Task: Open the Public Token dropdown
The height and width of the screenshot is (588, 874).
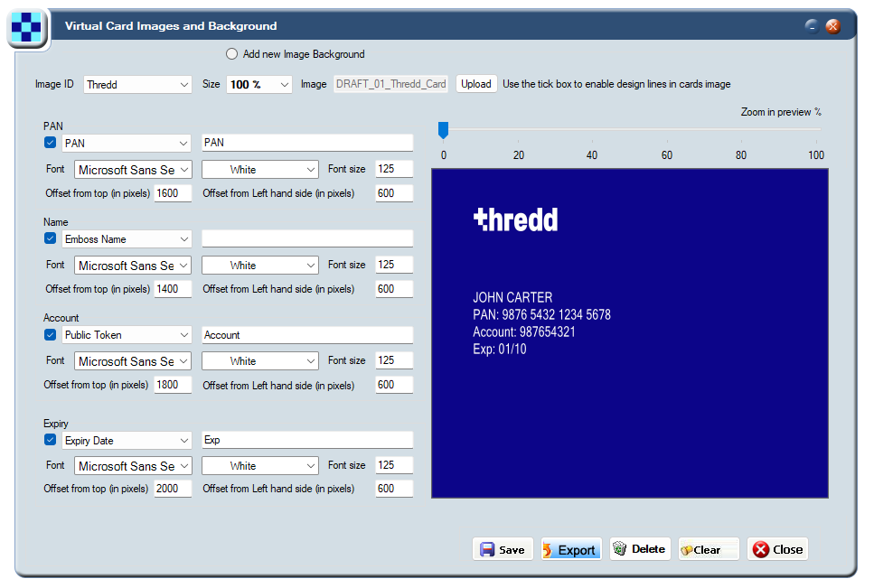Action: pos(126,335)
